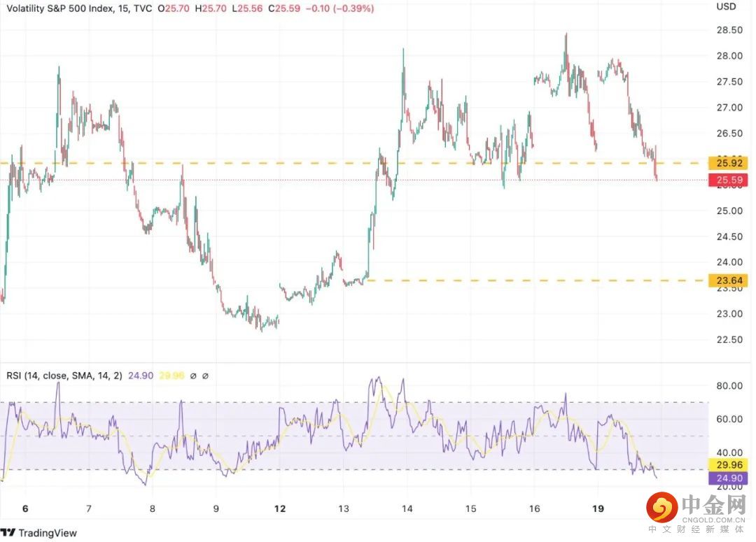Click the USD currency label on price axis
Screen dimensions: 756x542
click(x=726, y=7)
